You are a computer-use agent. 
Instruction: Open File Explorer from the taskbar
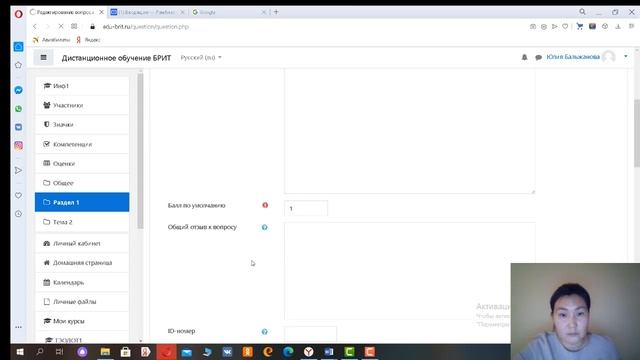(105, 351)
